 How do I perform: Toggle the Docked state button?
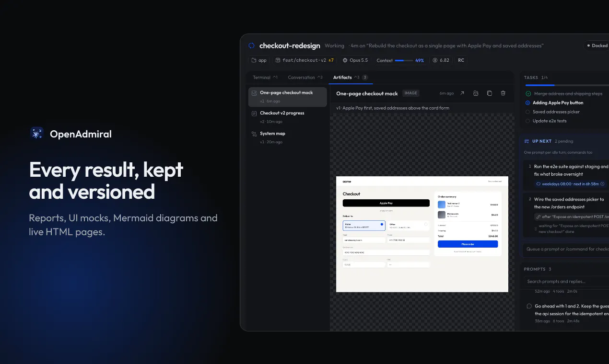(597, 45)
